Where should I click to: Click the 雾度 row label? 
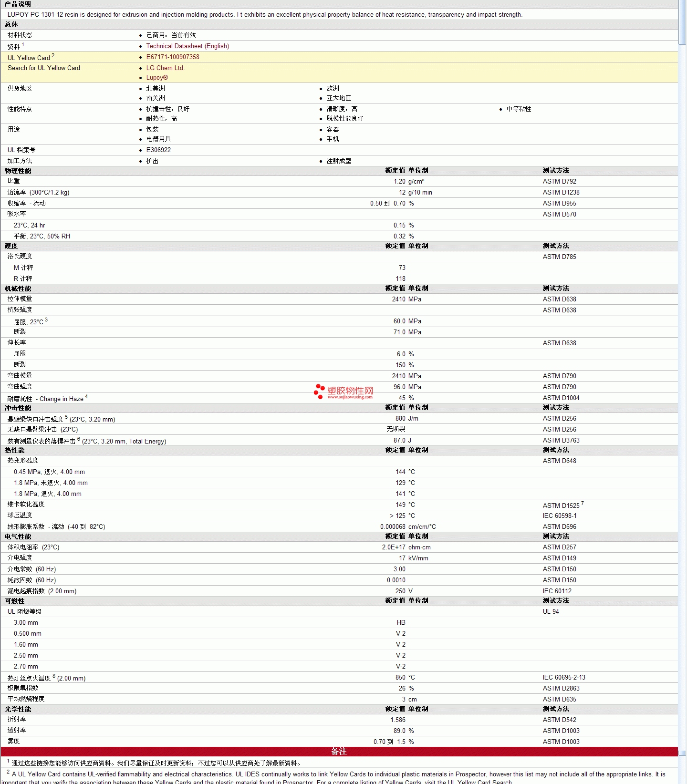pyautogui.click(x=13, y=742)
